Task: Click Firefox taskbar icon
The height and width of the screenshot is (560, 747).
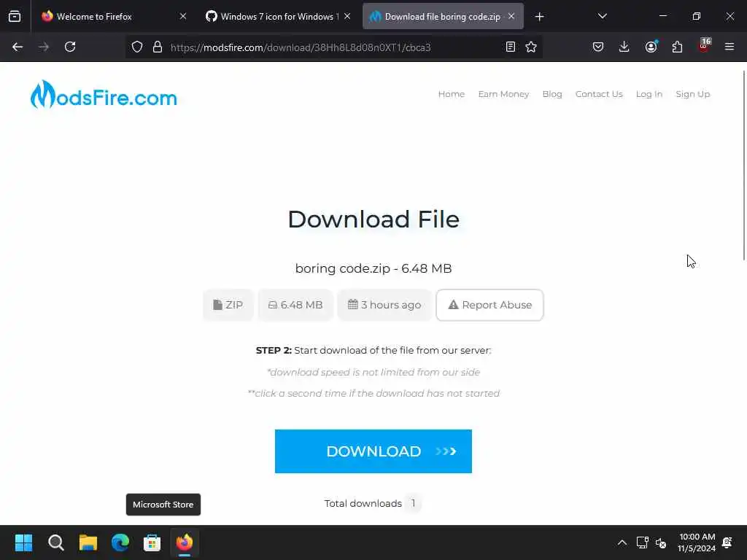Action: [x=185, y=542]
